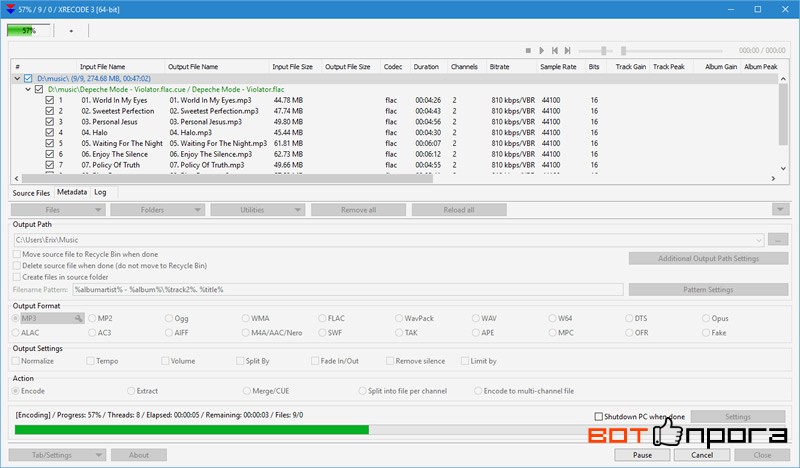Uncheck track 3 Personal Jesus checkbox
The width and height of the screenshot is (800, 468).
pyautogui.click(x=49, y=121)
